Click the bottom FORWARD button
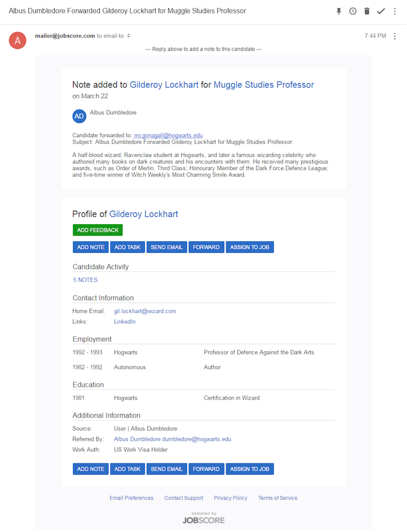 click(x=206, y=469)
